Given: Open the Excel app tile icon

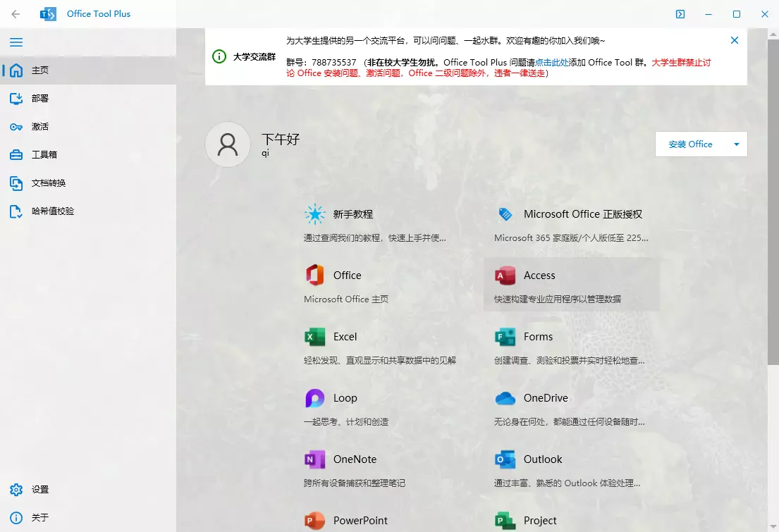Looking at the screenshot, I should [314, 337].
